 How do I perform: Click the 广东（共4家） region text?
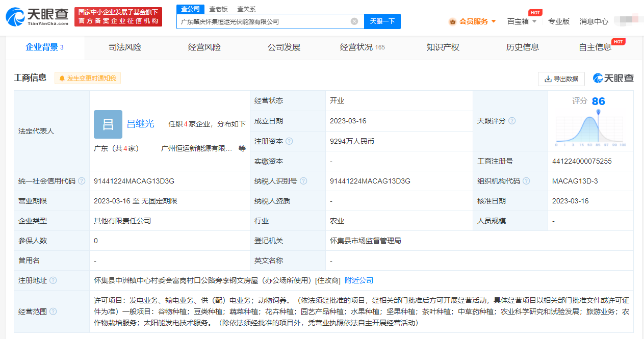pyautogui.click(x=116, y=148)
